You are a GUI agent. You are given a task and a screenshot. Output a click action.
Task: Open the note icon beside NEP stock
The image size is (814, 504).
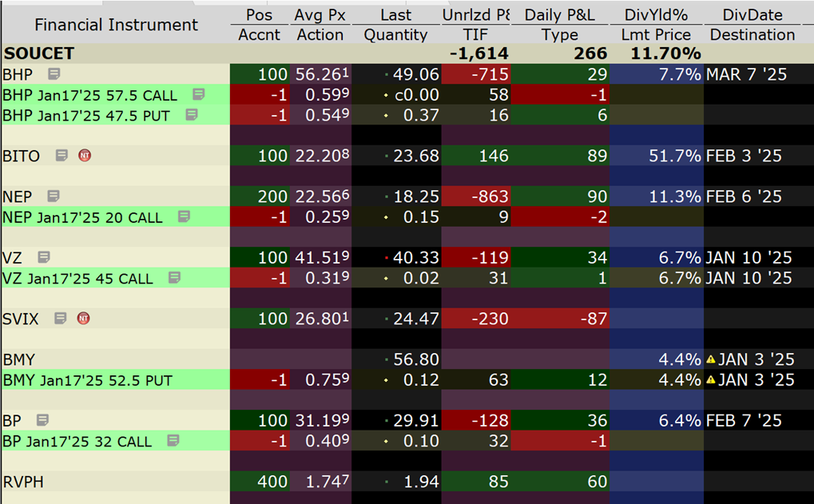click(x=54, y=196)
